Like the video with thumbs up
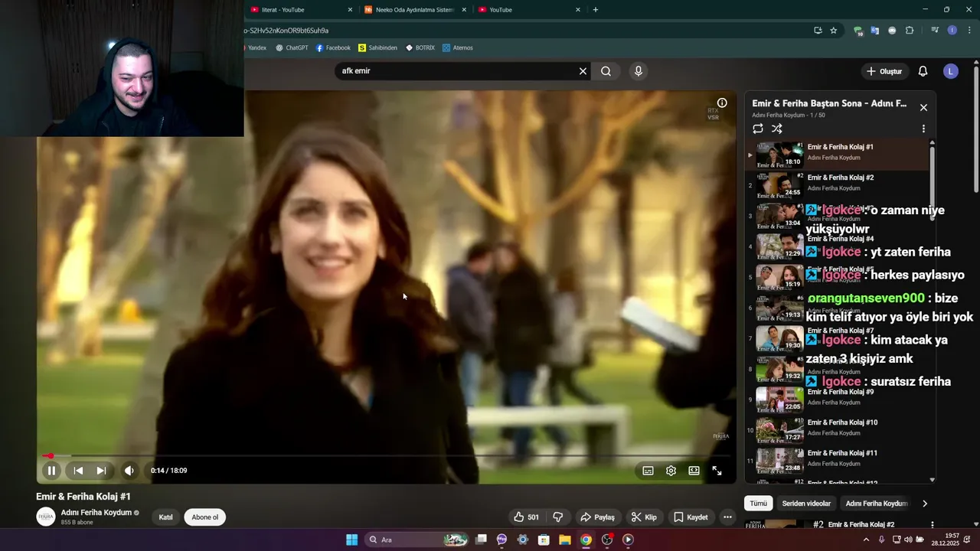 (x=526, y=517)
